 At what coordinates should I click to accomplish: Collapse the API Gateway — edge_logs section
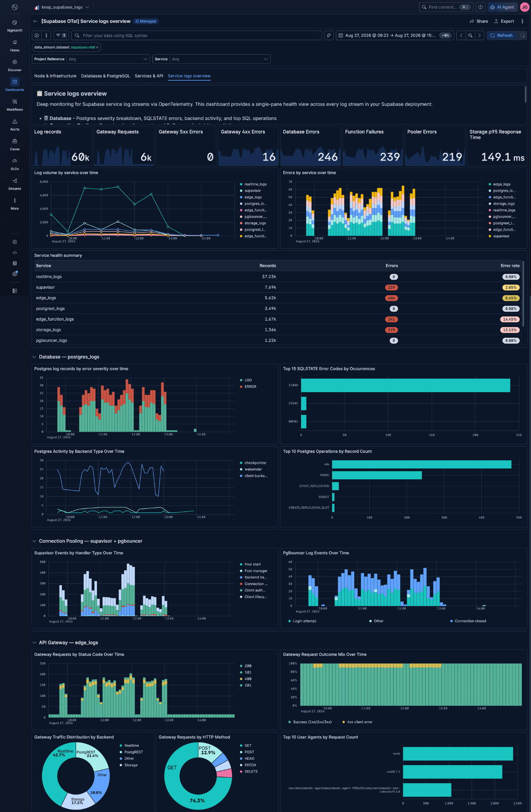click(34, 642)
